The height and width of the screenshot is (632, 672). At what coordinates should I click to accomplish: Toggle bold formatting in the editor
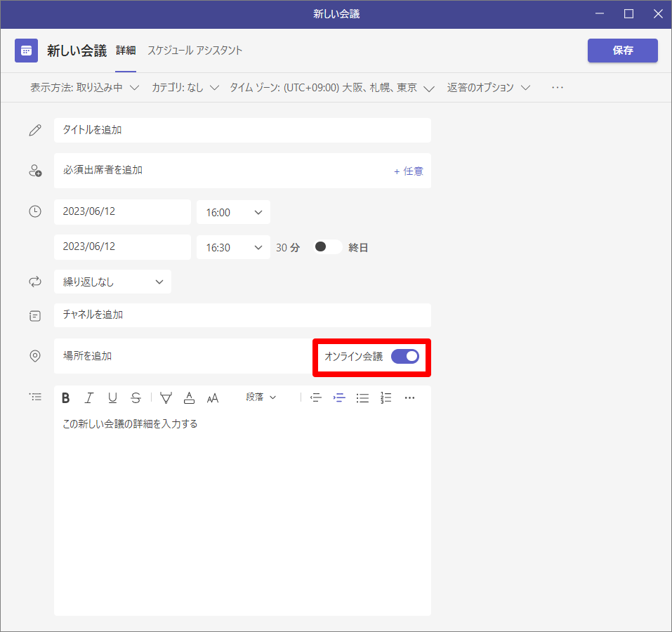pos(66,398)
